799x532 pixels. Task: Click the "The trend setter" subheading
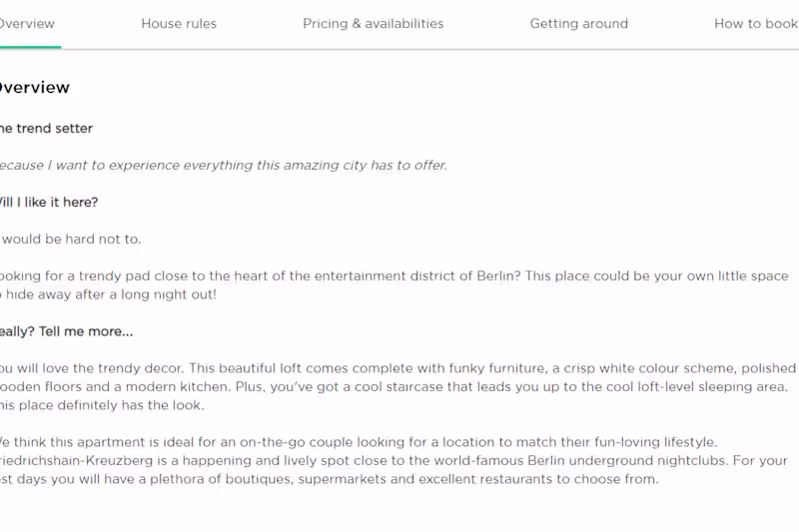tap(46, 129)
